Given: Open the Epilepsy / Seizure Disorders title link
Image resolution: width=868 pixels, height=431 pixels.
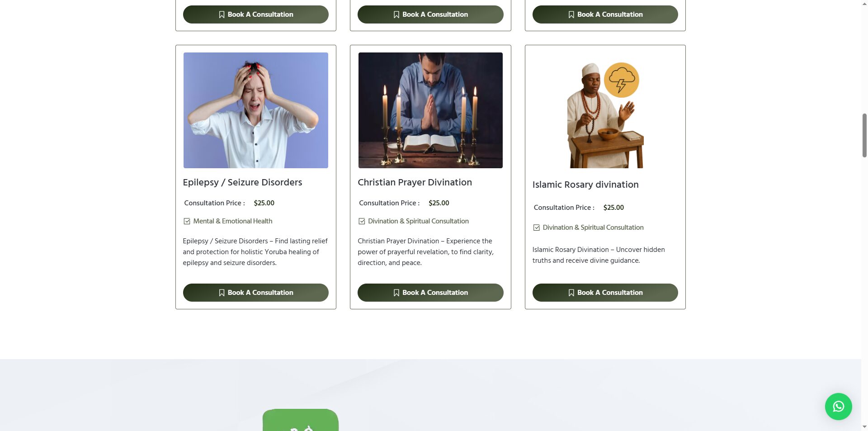Looking at the screenshot, I should (x=242, y=182).
